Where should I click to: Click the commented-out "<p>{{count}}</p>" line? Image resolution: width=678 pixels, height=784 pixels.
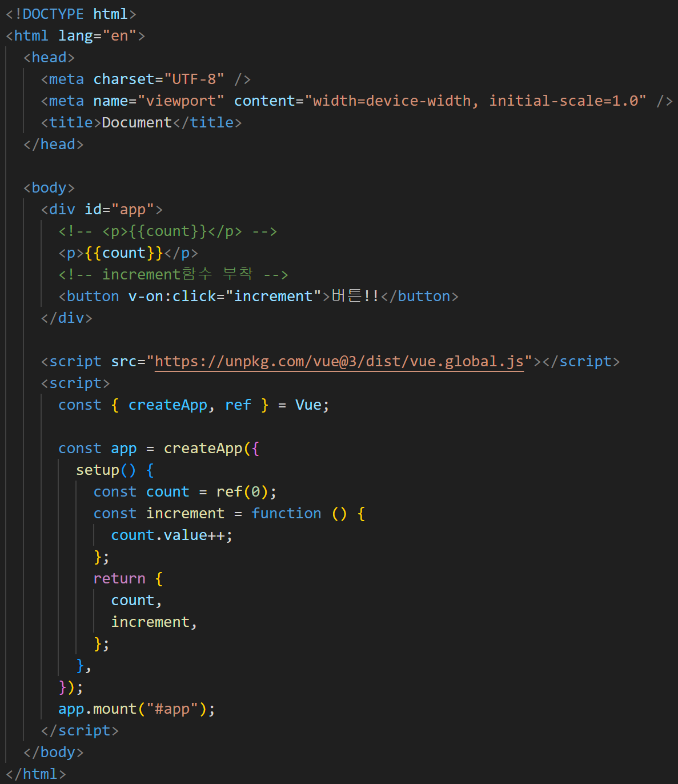click(168, 231)
